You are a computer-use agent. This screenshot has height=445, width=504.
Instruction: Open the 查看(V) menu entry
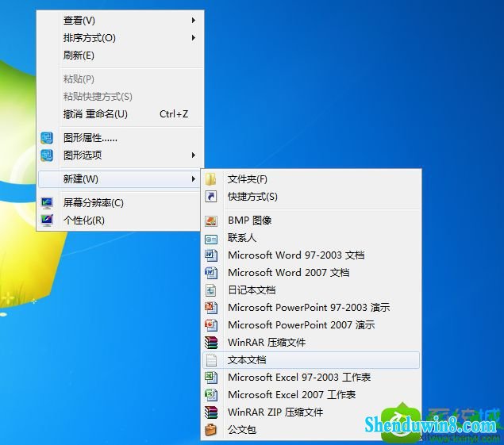tap(120, 21)
